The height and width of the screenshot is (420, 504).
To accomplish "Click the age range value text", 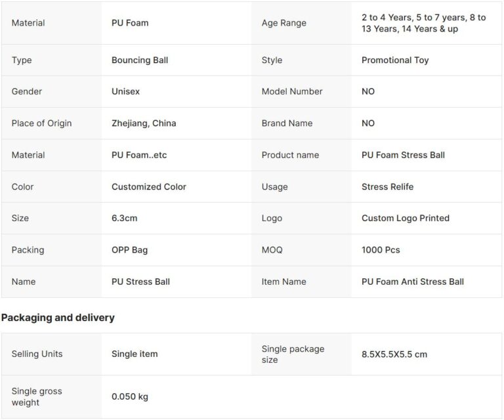I will click(x=423, y=24).
